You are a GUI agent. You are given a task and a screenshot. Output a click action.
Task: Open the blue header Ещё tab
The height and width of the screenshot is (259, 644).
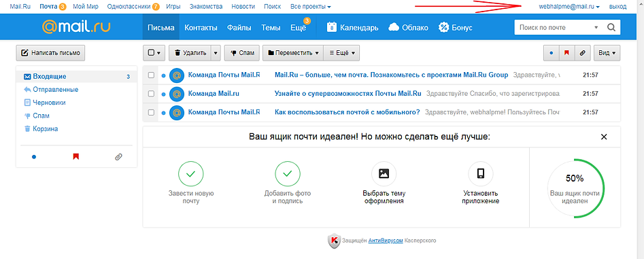point(299,27)
